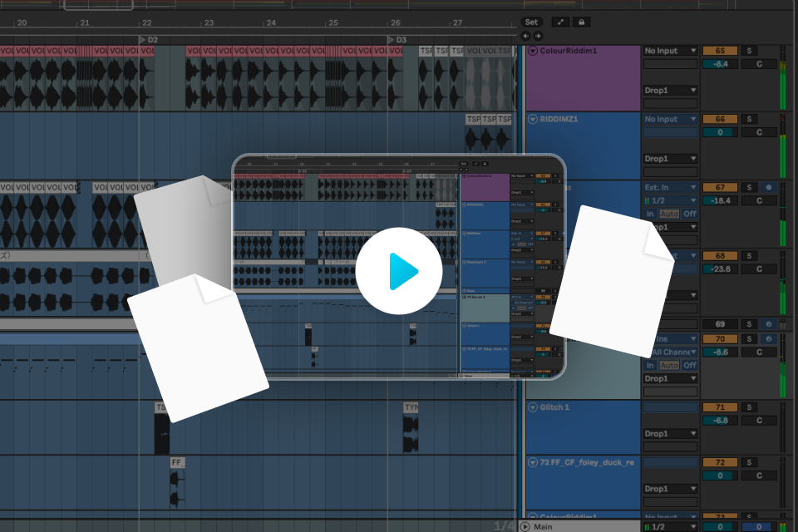Fold the RIDDIMZ1 track
The width and height of the screenshot is (798, 532).
533,119
